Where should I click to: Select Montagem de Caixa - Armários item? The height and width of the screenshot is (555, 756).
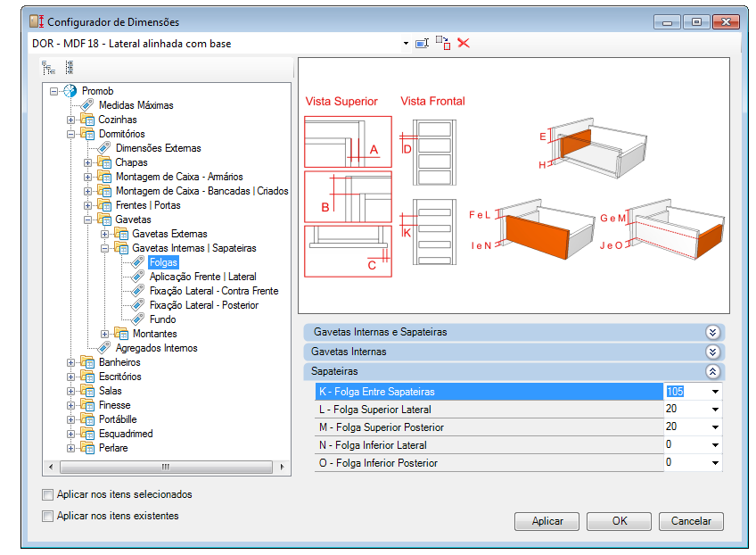pyautogui.click(x=179, y=177)
